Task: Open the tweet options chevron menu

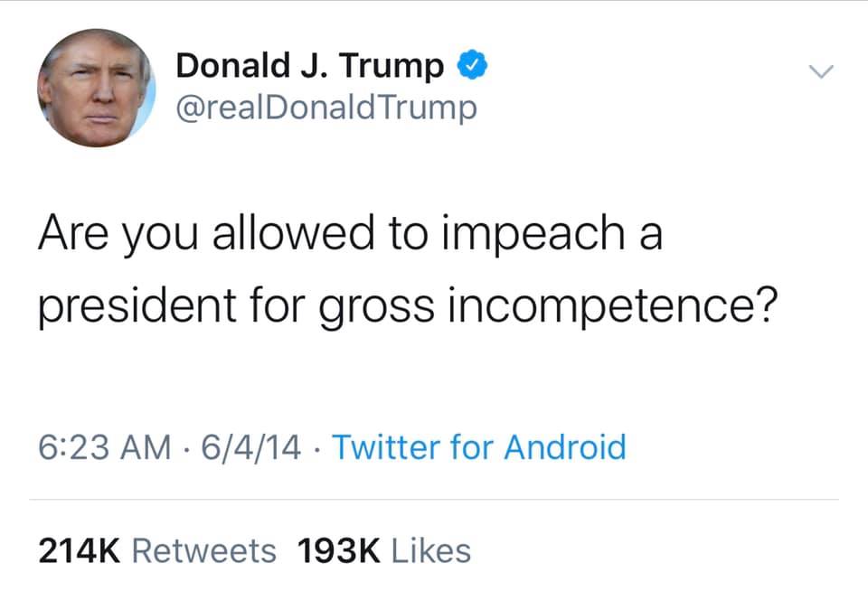Action: [819, 72]
